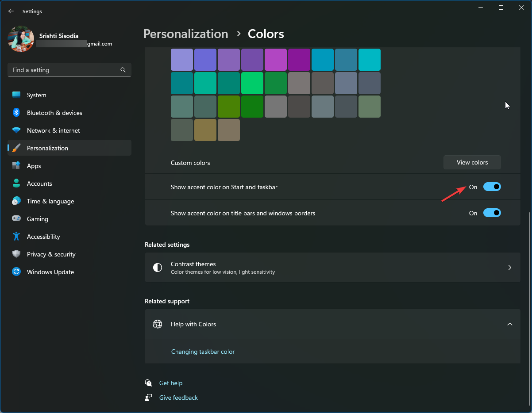Click the Find a setting search box

[64, 70]
